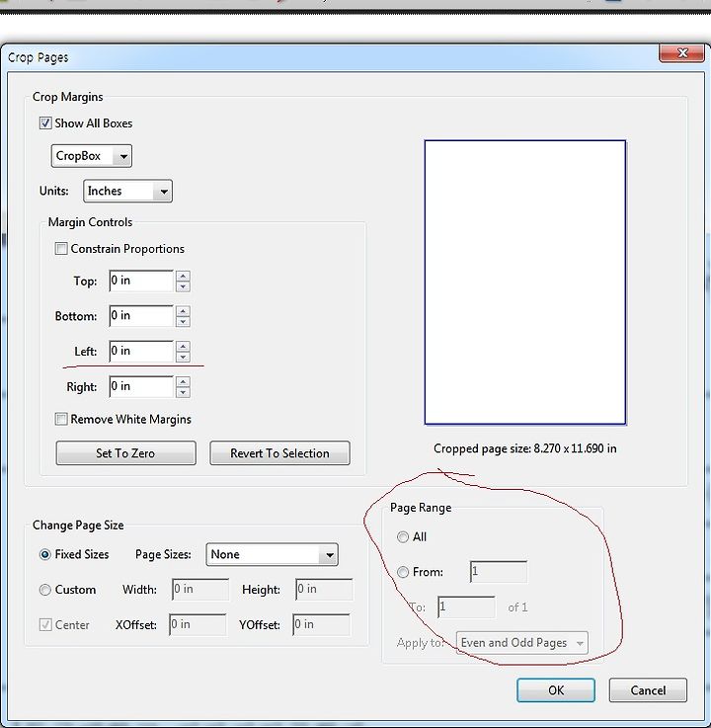Click the page preview thumbnail
The image size is (711, 728).
click(525, 283)
